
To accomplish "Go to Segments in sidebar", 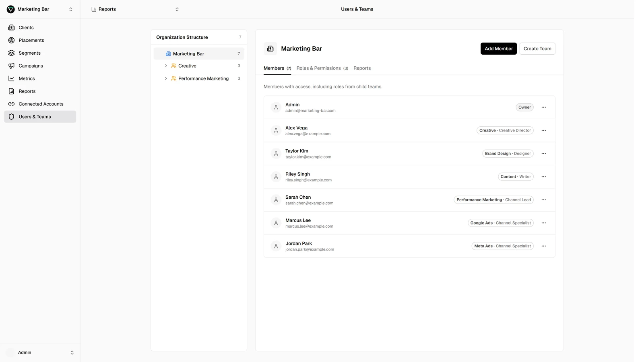I will tap(40, 53).
